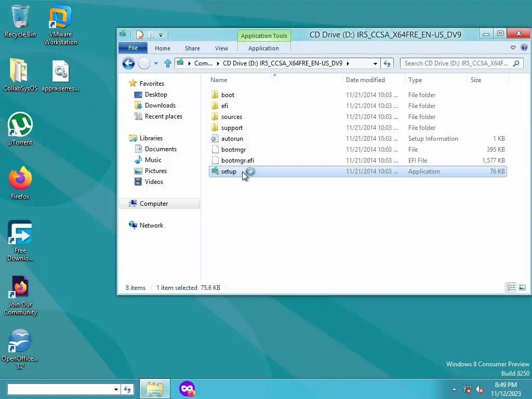This screenshot has width=532, height=399.
Task: Click Properties icon in quick access toolbar
Action: 139,35
